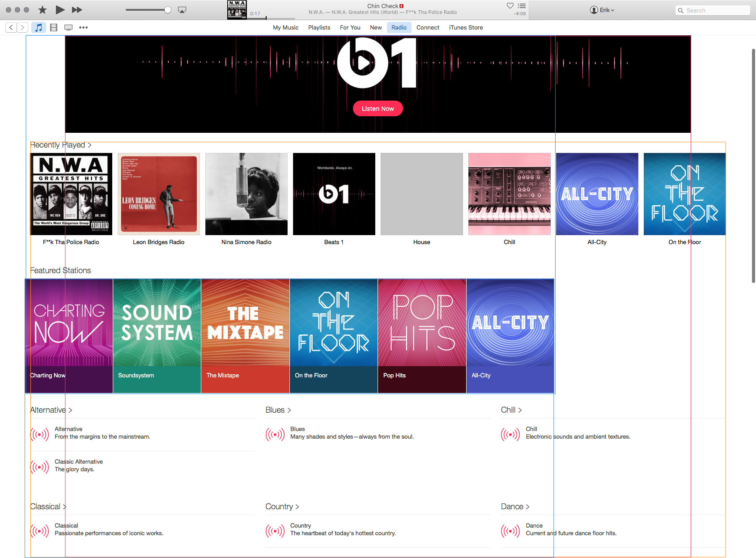Open the Up Next list icon
This screenshot has width=756, height=558.
[x=522, y=5]
